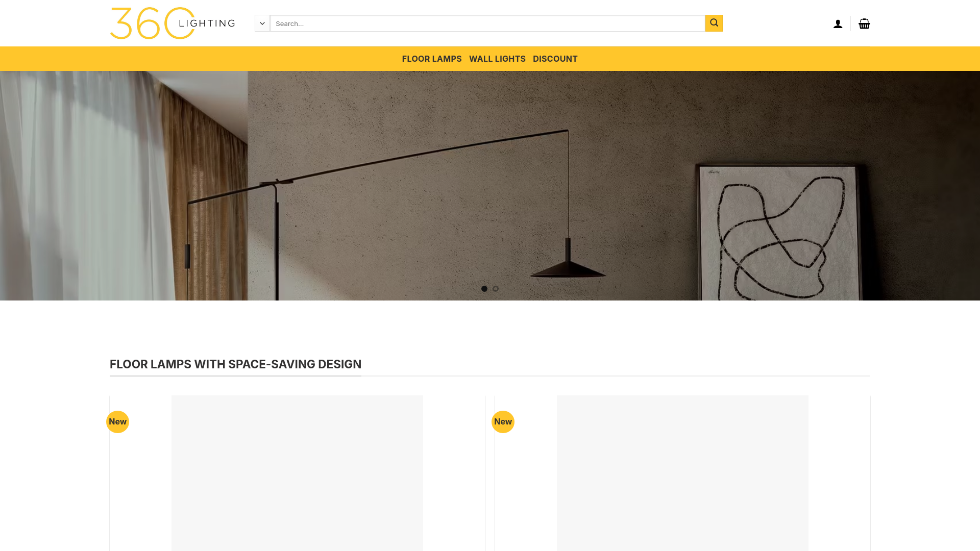Click New badge on first product
This screenshot has width=980, height=551.
[117, 422]
